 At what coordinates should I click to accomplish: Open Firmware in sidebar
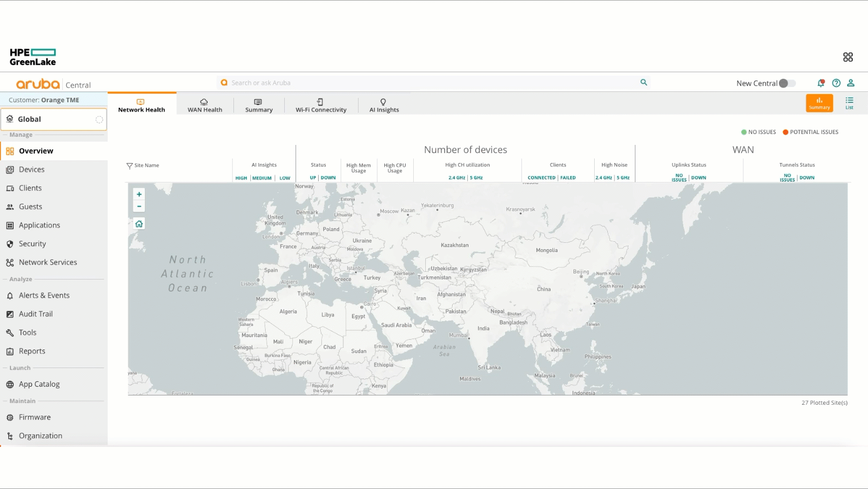(x=54, y=417)
